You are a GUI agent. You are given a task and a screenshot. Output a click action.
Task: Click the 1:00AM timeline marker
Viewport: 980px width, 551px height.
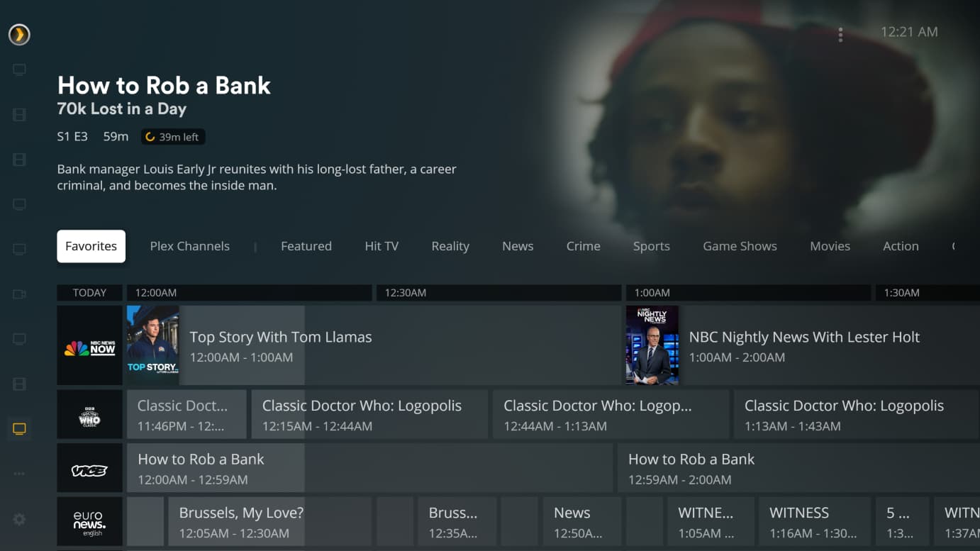[x=748, y=292]
